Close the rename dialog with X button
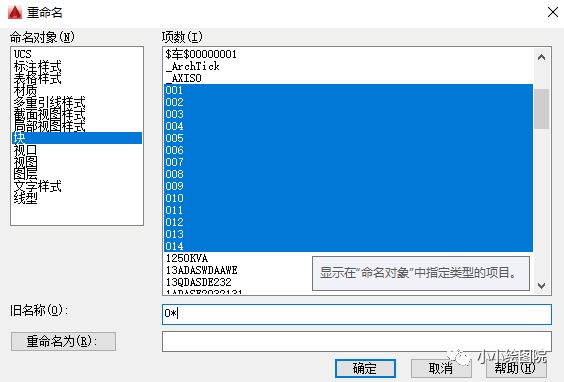 [553, 12]
